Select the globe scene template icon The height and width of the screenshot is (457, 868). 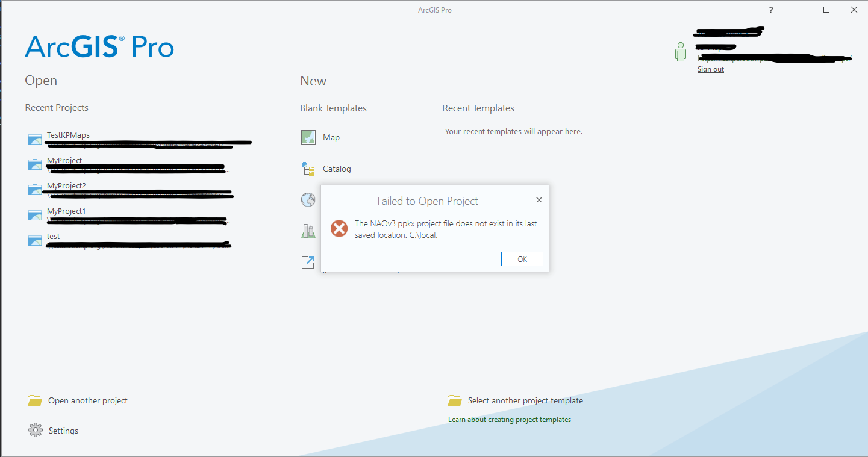pos(308,200)
